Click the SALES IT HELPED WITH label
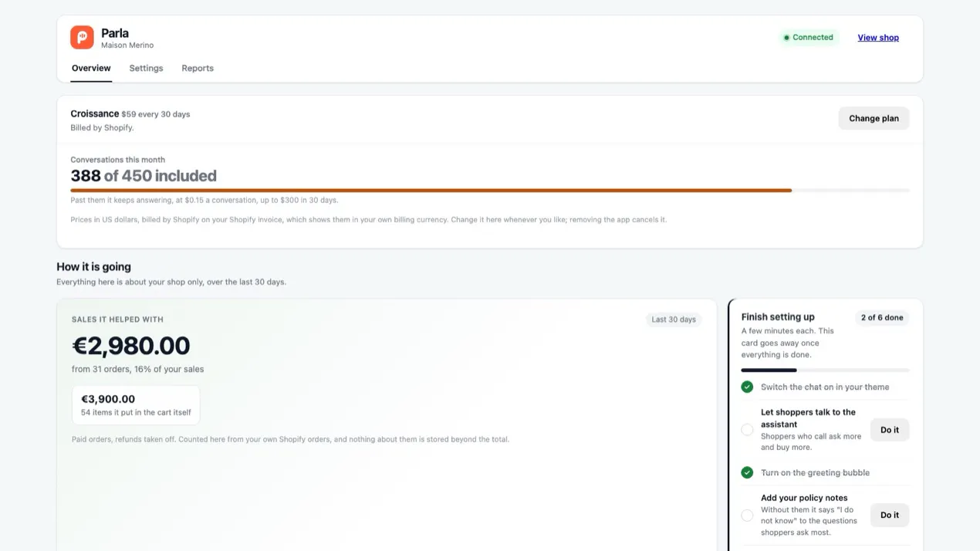980x551 pixels. tap(117, 319)
